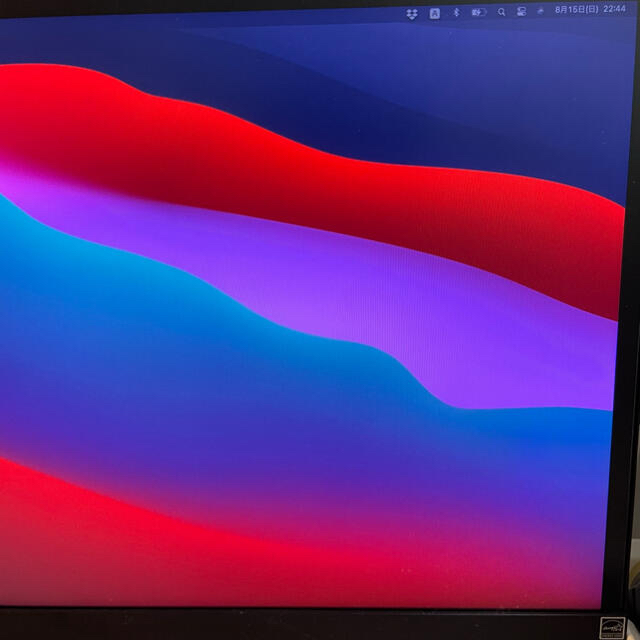Open Control Center from menu bar
Viewport: 640px width, 640px height.
click(522, 11)
